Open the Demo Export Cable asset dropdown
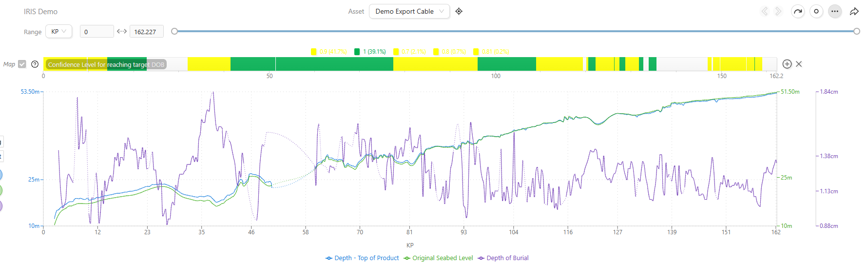 [409, 11]
